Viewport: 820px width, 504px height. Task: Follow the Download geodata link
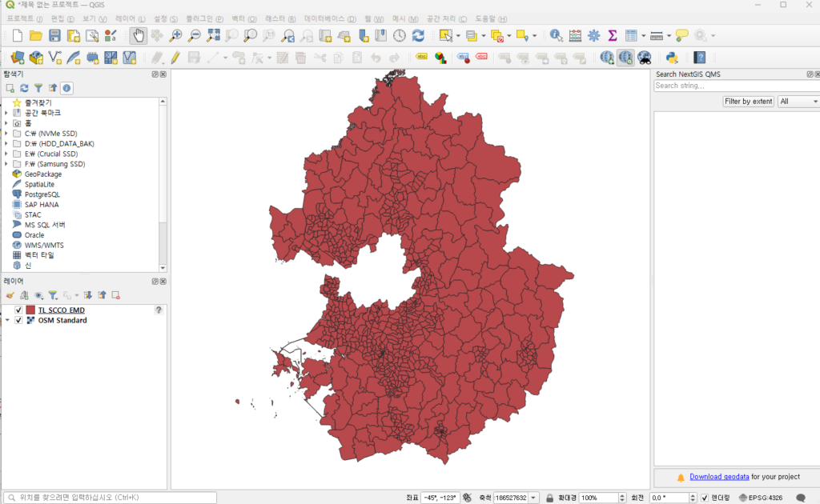tap(719, 477)
